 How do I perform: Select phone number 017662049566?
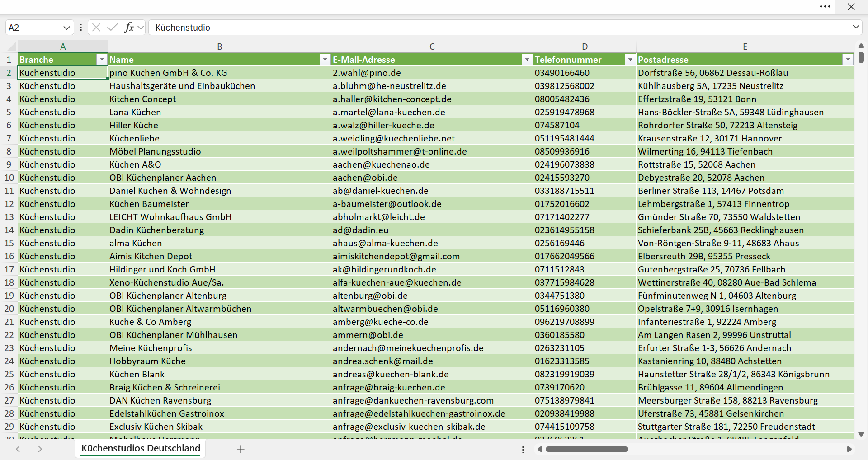pos(585,256)
